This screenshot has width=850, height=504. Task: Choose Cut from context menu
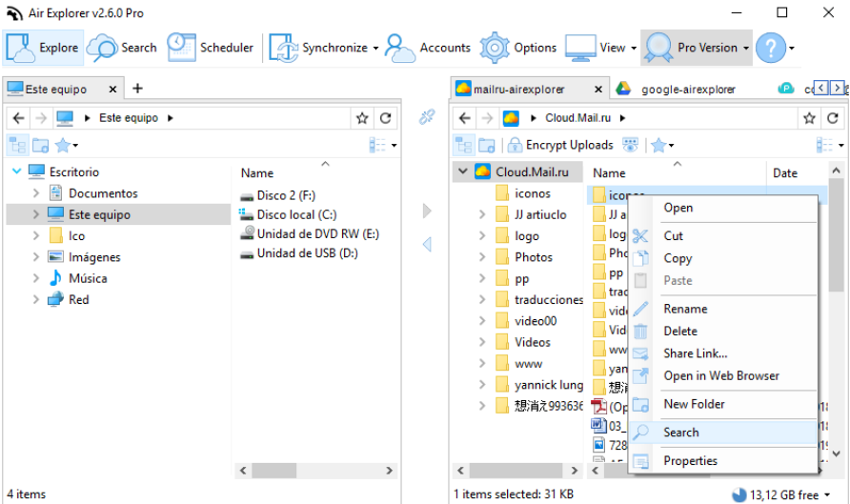pyautogui.click(x=723, y=235)
